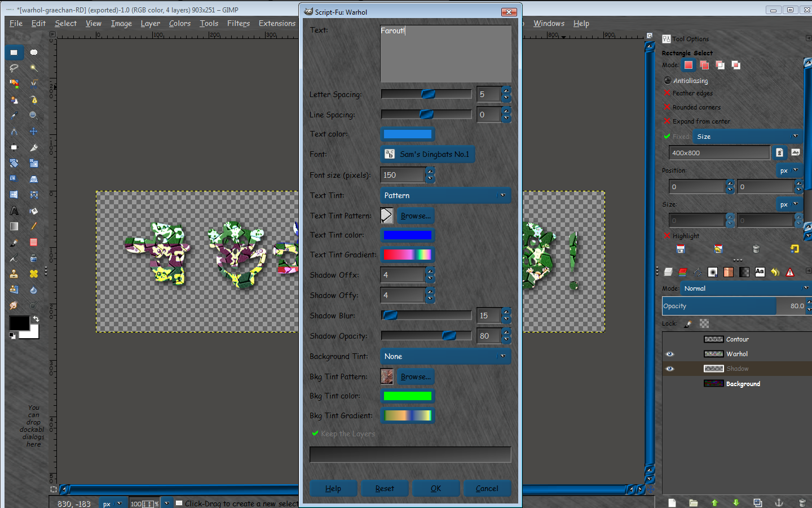Select the Ellipse Select tool
The image size is (812, 508).
[34, 52]
